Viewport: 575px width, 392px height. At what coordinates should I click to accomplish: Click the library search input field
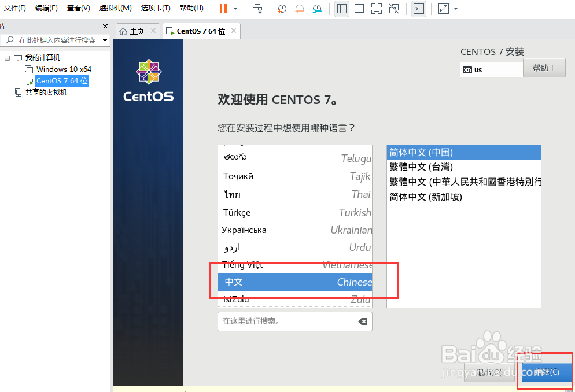[55, 40]
